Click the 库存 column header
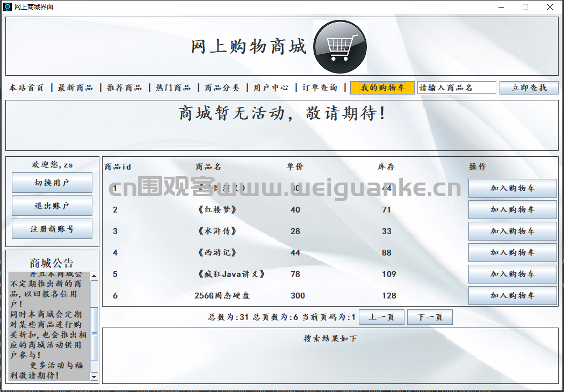The width and height of the screenshot is (564, 392). tap(386, 167)
